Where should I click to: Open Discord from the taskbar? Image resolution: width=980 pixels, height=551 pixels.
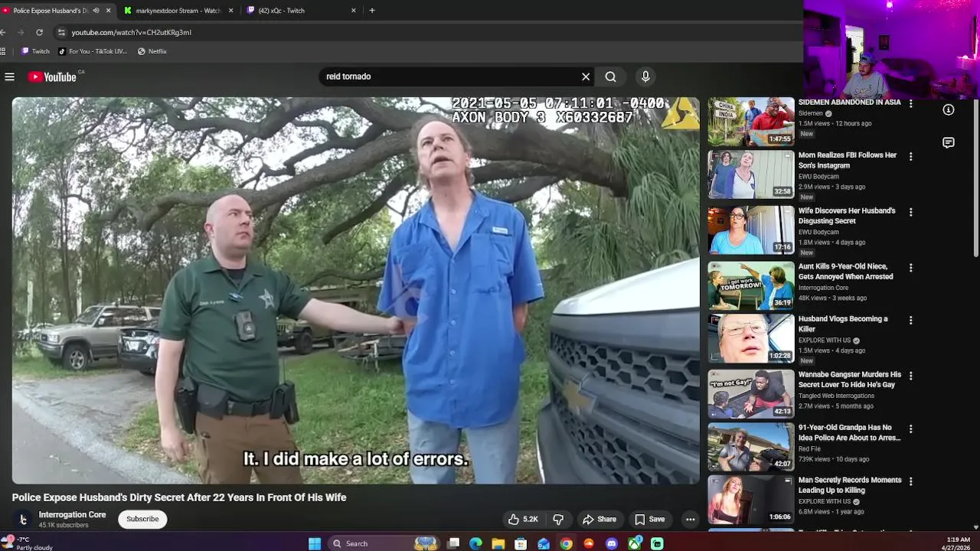pyautogui.click(x=611, y=543)
